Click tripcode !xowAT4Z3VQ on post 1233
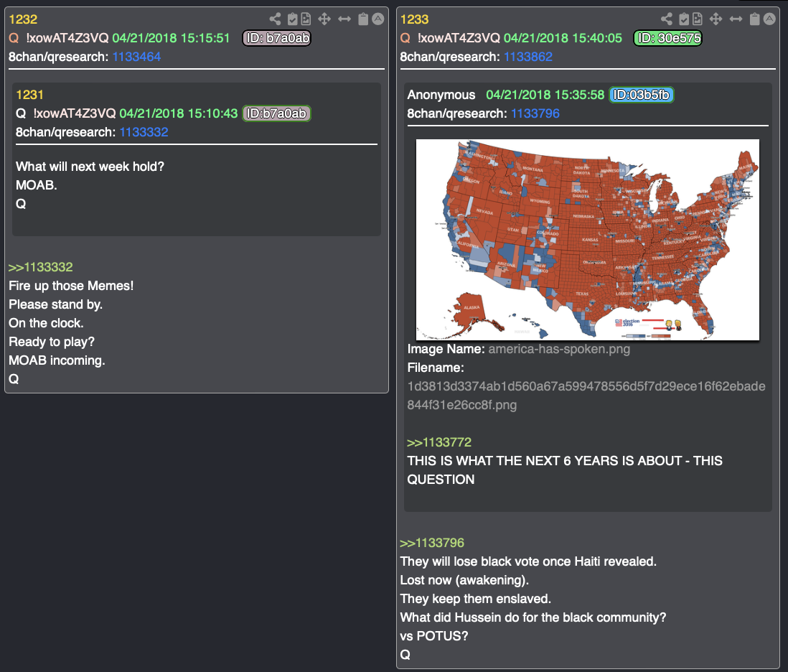This screenshot has width=788, height=672. 459,38
